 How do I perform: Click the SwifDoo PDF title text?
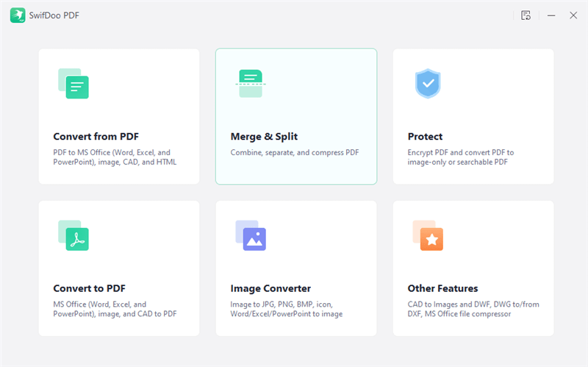pos(54,15)
